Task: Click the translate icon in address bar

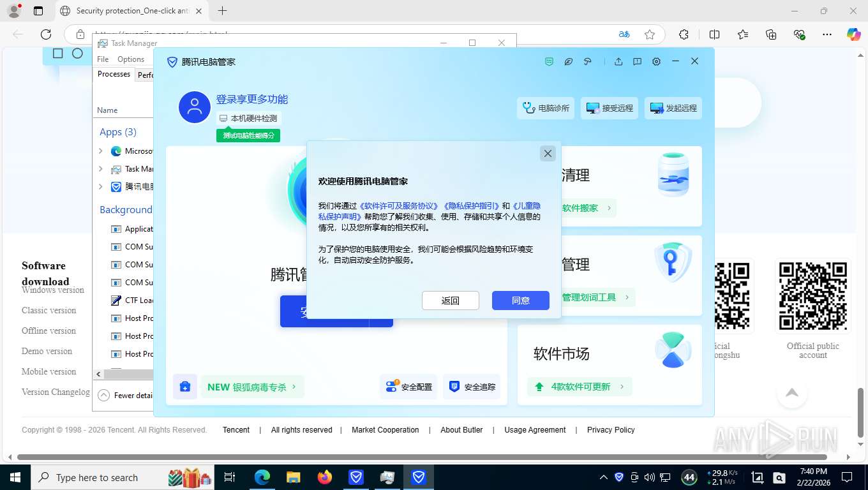Action: pyautogui.click(x=624, y=34)
